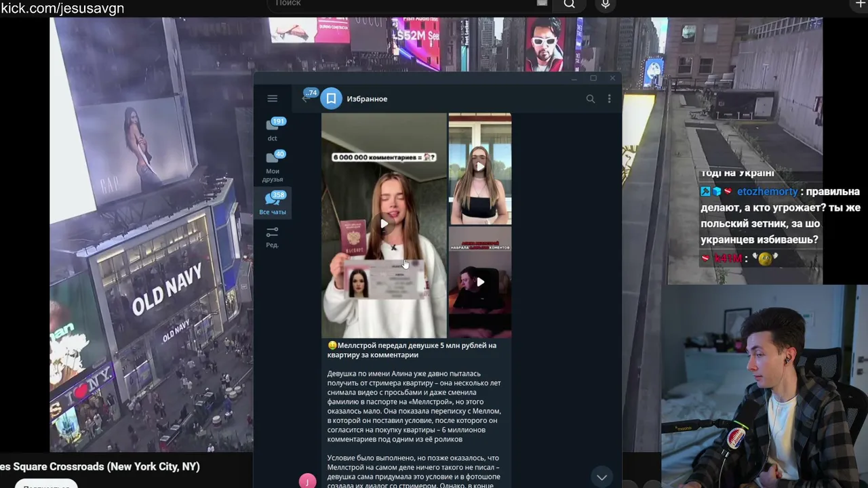Viewport: 868px width, 488px height.
Task: Jump to the latest messages with the down chevron
Action: pos(601,477)
